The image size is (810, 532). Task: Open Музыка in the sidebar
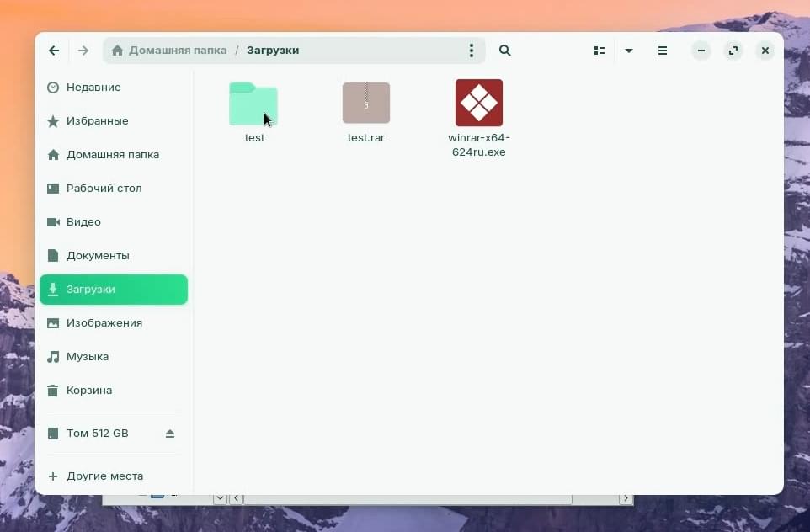pos(114,356)
